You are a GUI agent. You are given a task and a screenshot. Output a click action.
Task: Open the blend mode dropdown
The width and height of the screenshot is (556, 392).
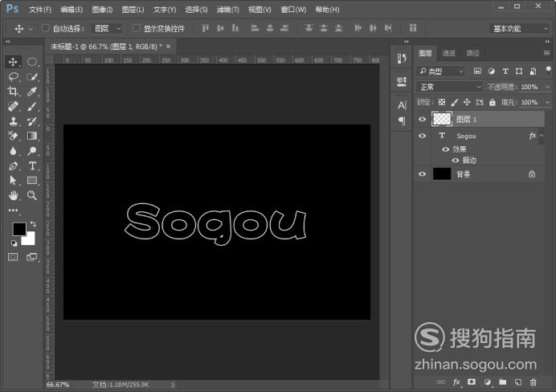pyautogui.click(x=449, y=87)
